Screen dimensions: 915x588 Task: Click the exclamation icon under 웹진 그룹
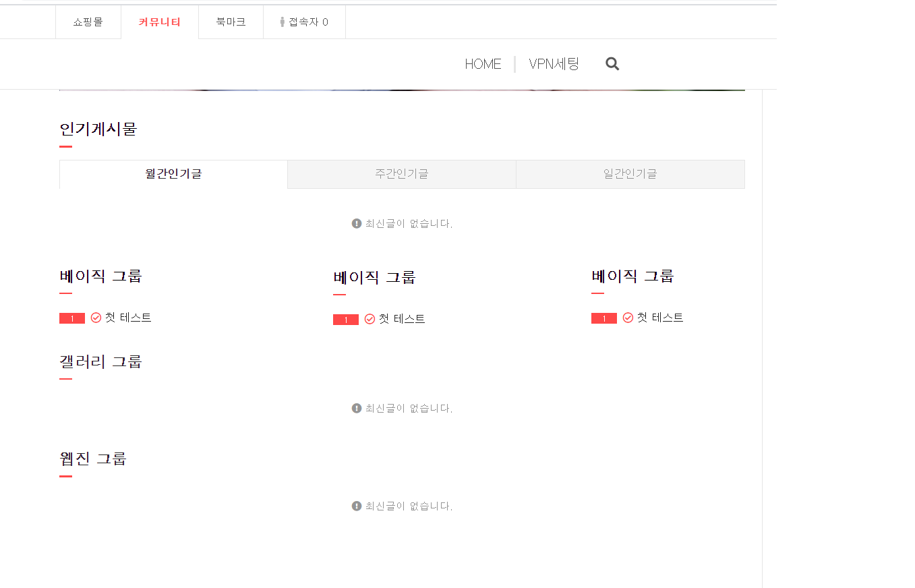357,506
